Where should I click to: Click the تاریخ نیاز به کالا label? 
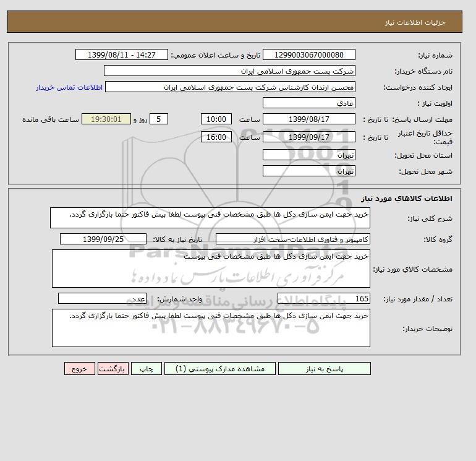point(177,239)
